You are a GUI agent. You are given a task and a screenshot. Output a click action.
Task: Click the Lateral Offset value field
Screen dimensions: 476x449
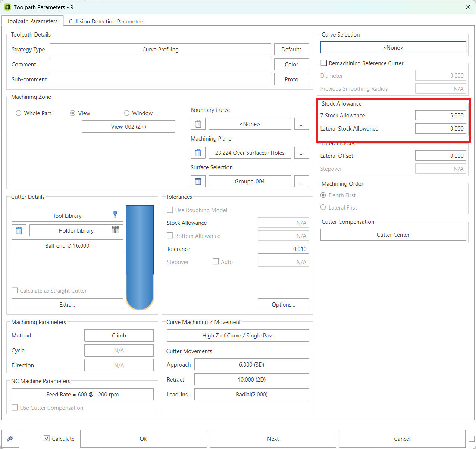[x=441, y=156]
